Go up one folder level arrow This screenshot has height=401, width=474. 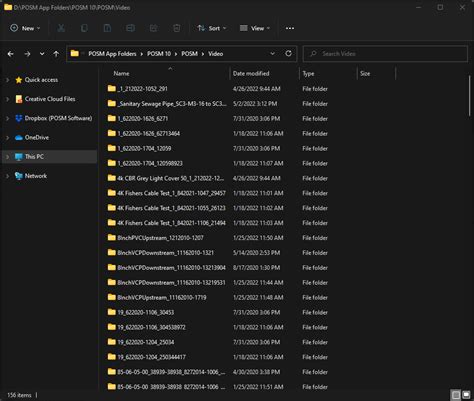56,54
